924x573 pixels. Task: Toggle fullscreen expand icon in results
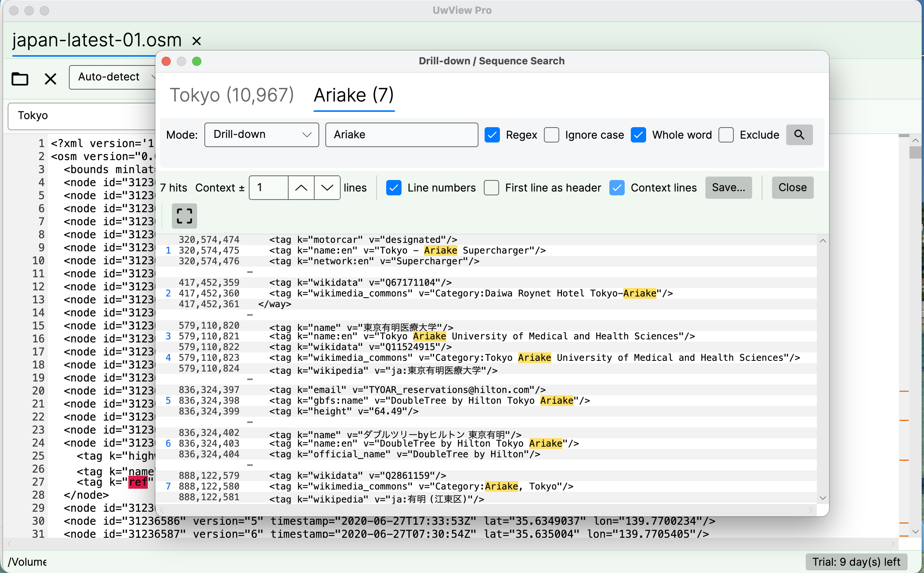(184, 216)
